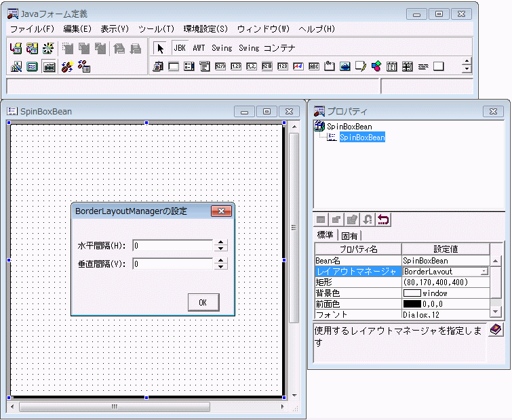Image resolution: width=512 pixels, height=420 pixels.
Task: Open the ファイル(F) menu
Action: click(32, 29)
